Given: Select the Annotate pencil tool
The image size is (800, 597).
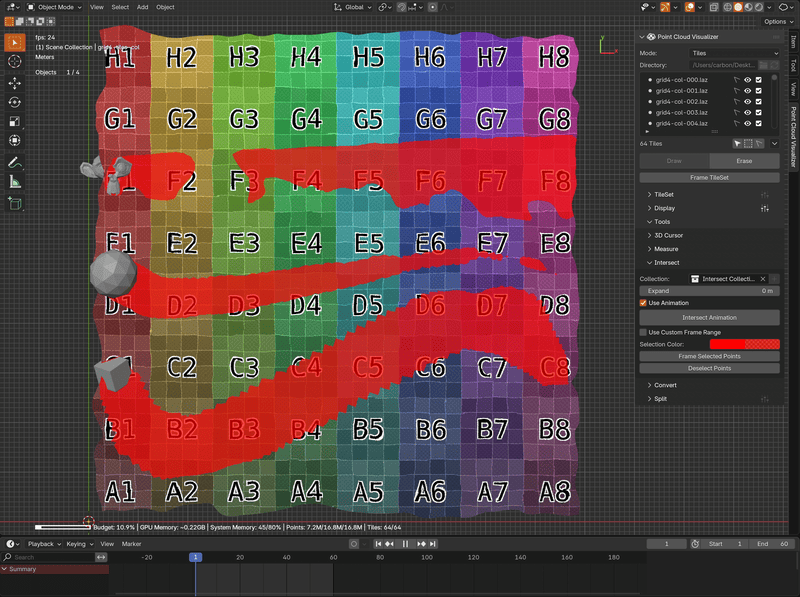Looking at the screenshot, I should coord(15,161).
